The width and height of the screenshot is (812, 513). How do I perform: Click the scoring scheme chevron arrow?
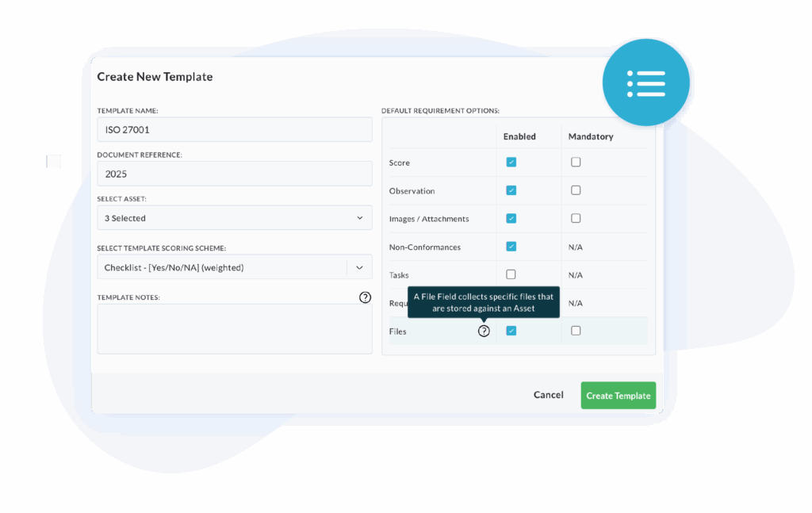[359, 267]
